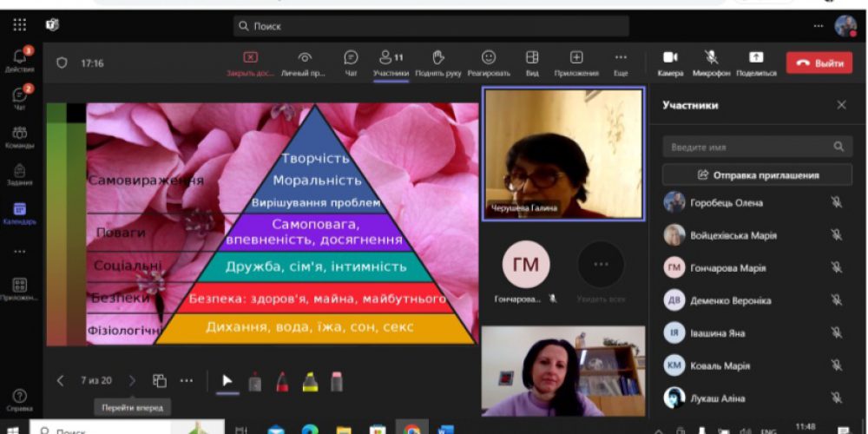This screenshot has height=434, width=868.
Task: Select the eraser tool below the slide
Action: (337, 381)
